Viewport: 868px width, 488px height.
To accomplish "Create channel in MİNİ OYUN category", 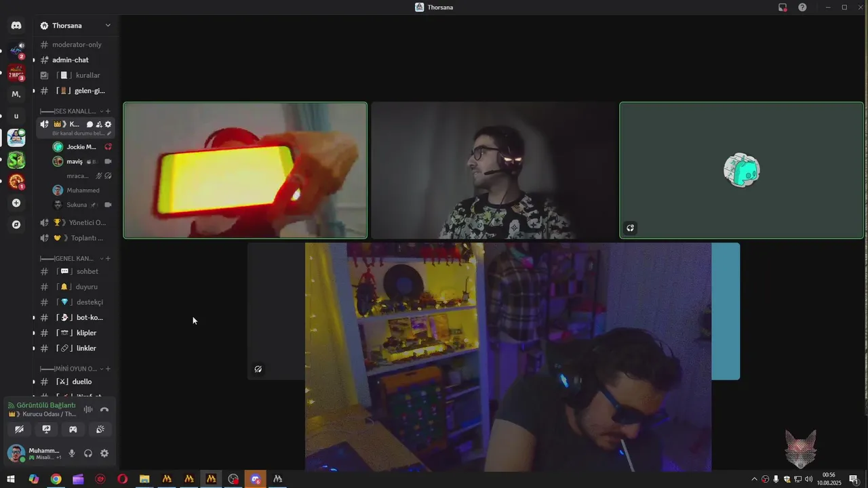I will coord(108,369).
